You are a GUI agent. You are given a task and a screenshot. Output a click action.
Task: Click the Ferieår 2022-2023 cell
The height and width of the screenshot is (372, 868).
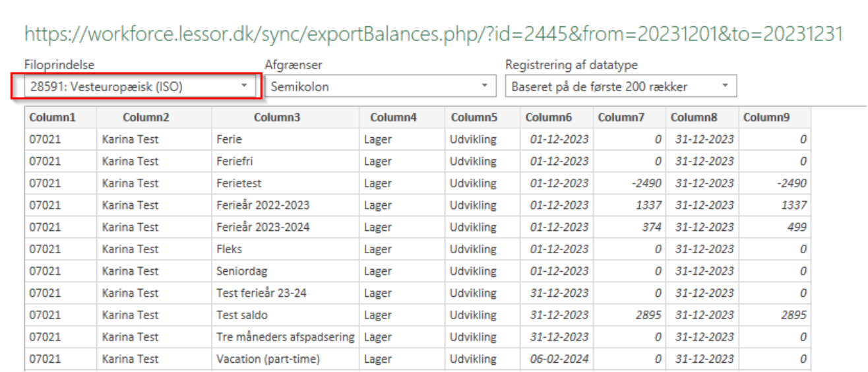coord(263,205)
